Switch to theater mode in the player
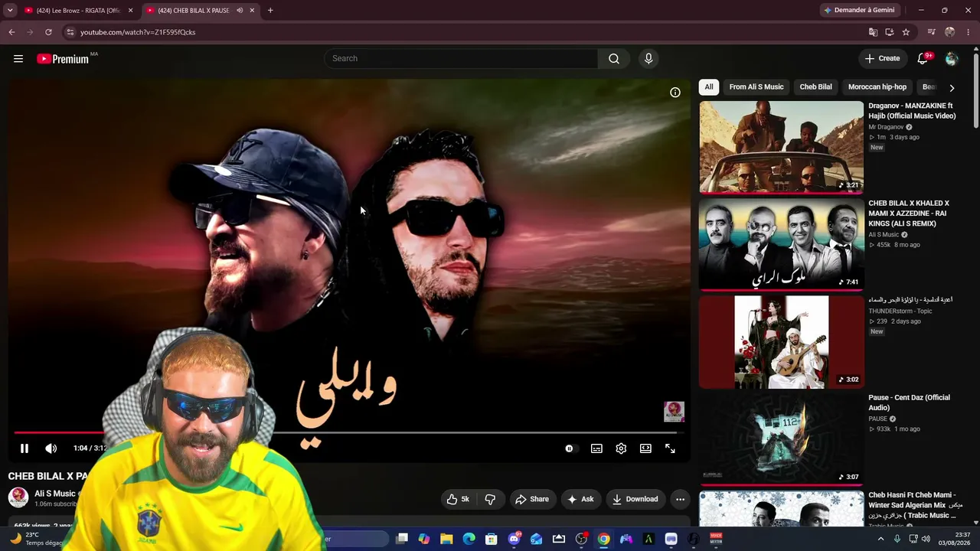 [645, 448]
